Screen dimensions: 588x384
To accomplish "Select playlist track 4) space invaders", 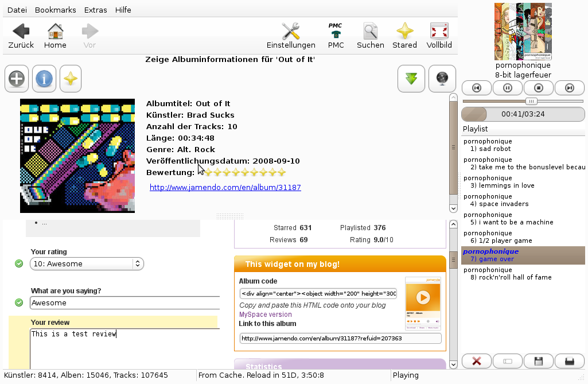I will [x=523, y=200].
